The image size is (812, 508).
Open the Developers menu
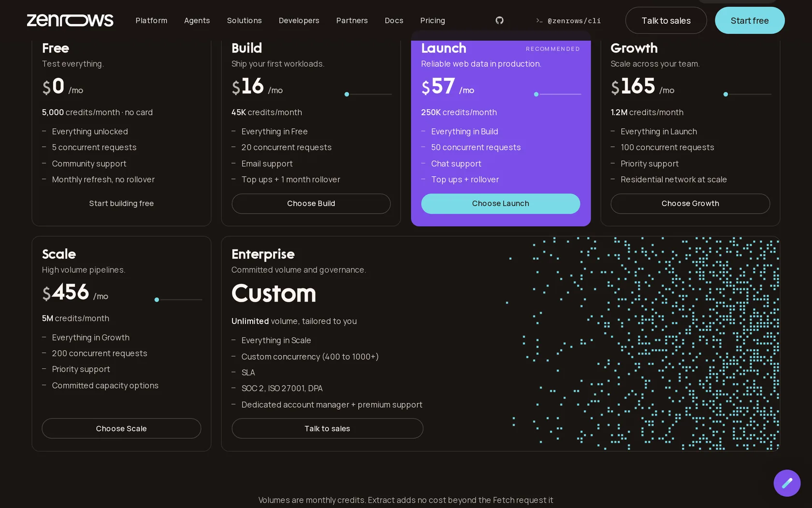[299, 20]
